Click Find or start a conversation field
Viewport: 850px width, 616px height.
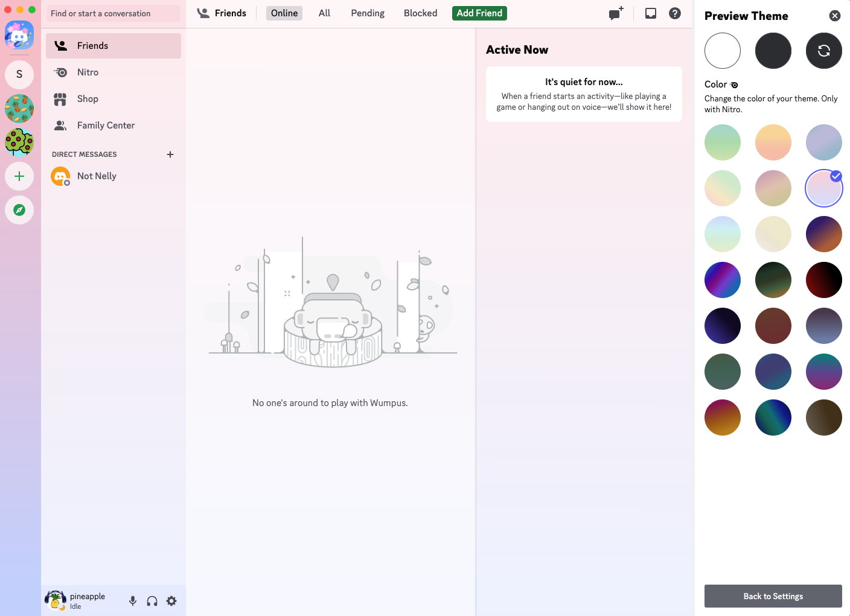pos(113,13)
